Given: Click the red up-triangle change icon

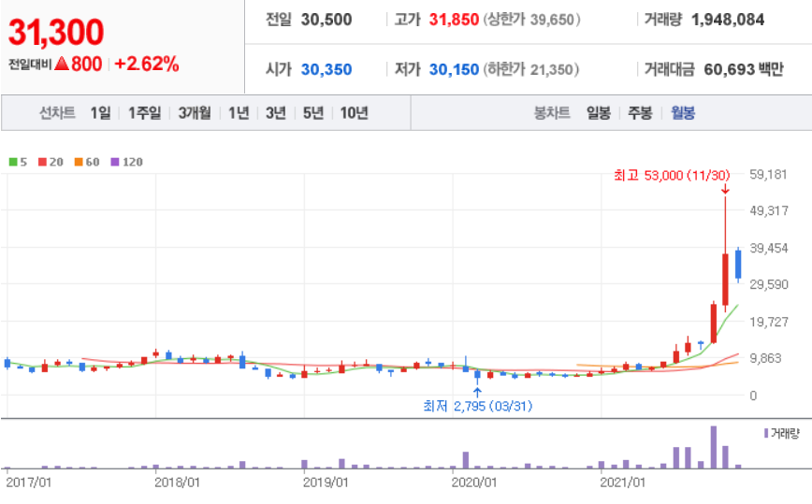Looking at the screenshot, I should tap(62, 64).
